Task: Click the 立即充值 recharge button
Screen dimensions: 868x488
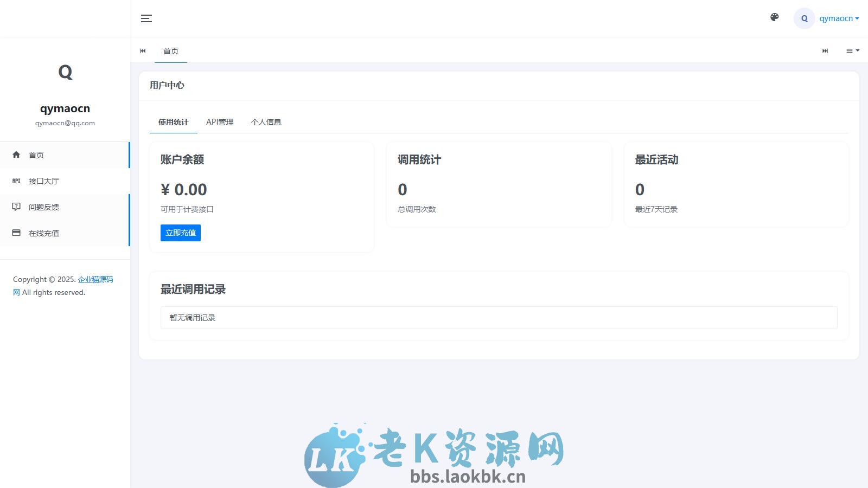Action: (180, 233)
